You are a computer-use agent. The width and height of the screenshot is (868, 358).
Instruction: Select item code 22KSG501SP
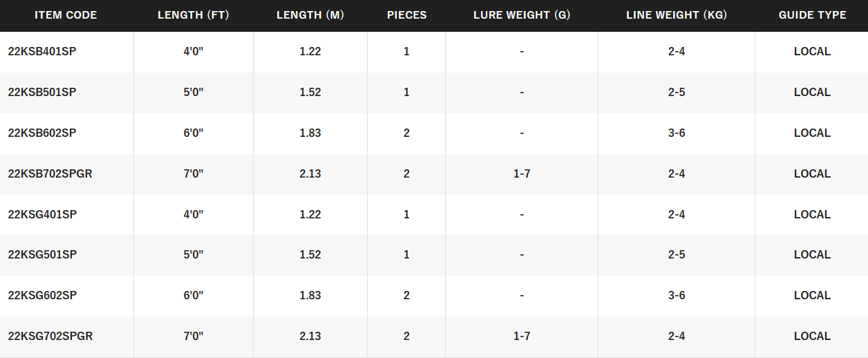pyautogui.click(x=42, y=255)
